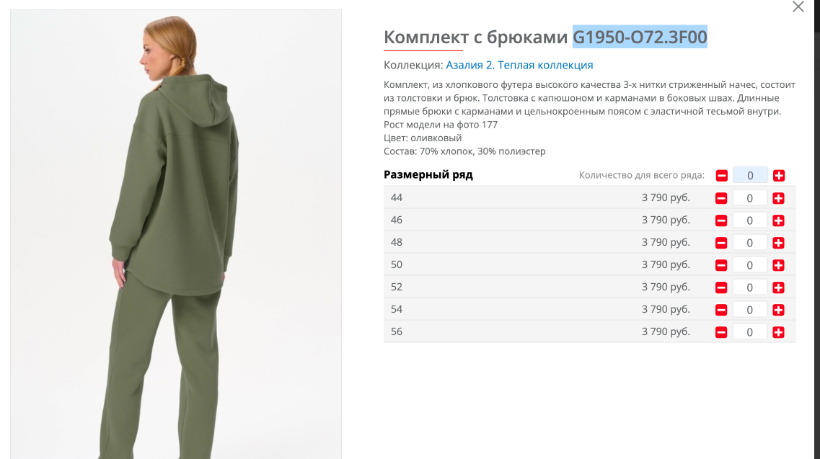Image resolution: width=820 pixels, height=459 pixels.
Task: Select the whole-row quantity input field
Action: click(x=750, y=176)
